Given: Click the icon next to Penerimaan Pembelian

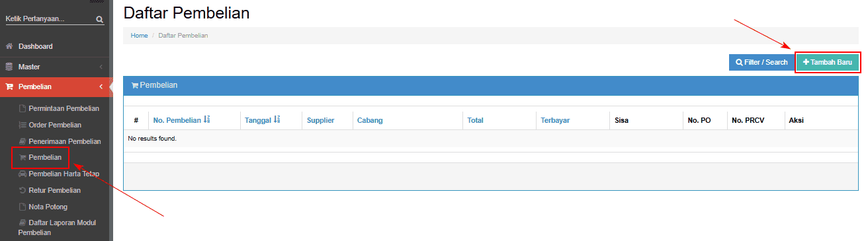Looking at the screenshot, I should [22, 141].
